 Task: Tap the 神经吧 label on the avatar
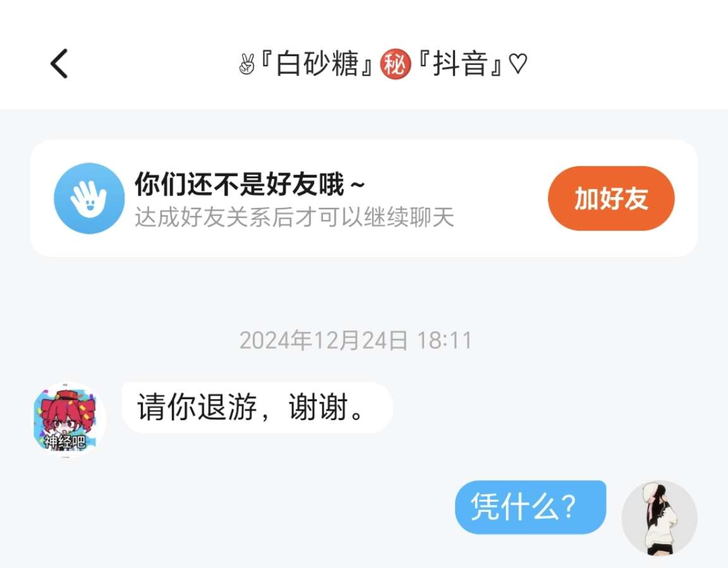pyautogui.click(x=64, y=441)
